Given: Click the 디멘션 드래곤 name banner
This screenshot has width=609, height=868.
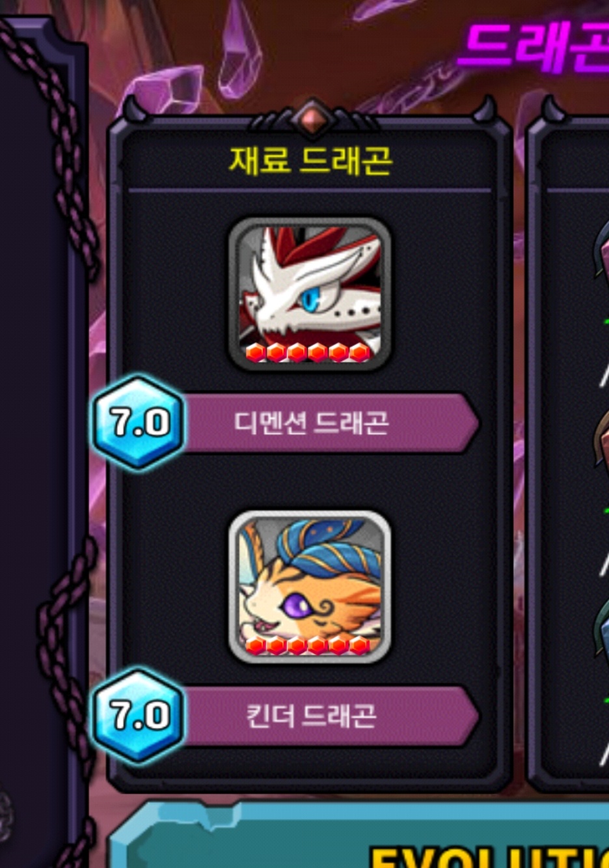Looking at the screenshot, I should tap(329, 423).
